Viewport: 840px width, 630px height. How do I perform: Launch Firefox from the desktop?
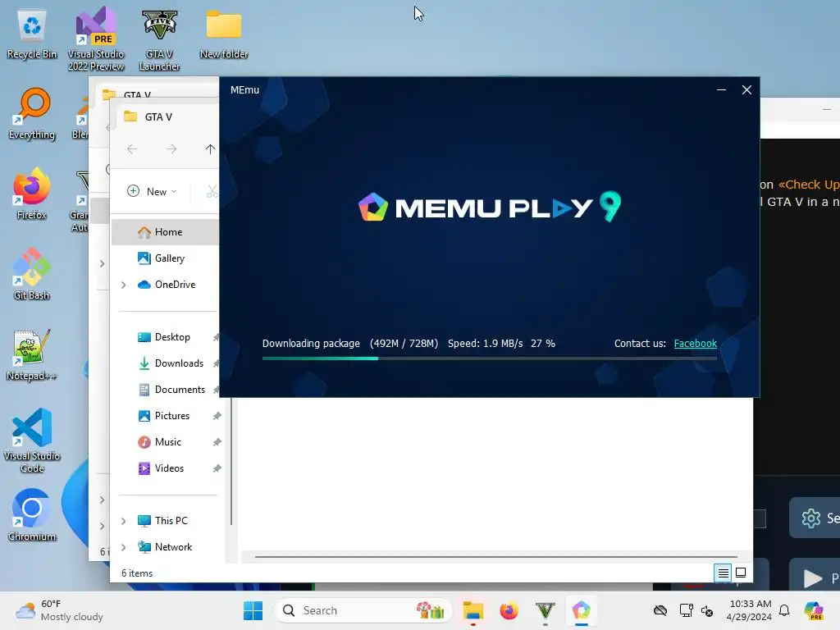pos(32,194)
